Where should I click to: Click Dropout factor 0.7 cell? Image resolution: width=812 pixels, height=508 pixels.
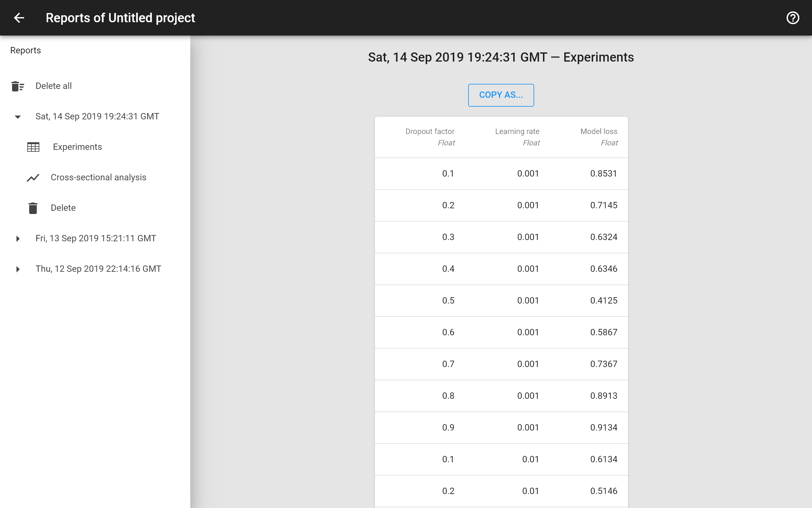(x=448, y=364)
